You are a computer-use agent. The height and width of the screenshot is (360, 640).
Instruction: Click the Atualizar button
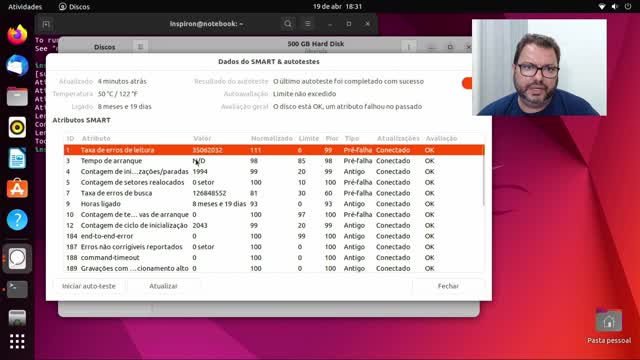coord(163,286)
